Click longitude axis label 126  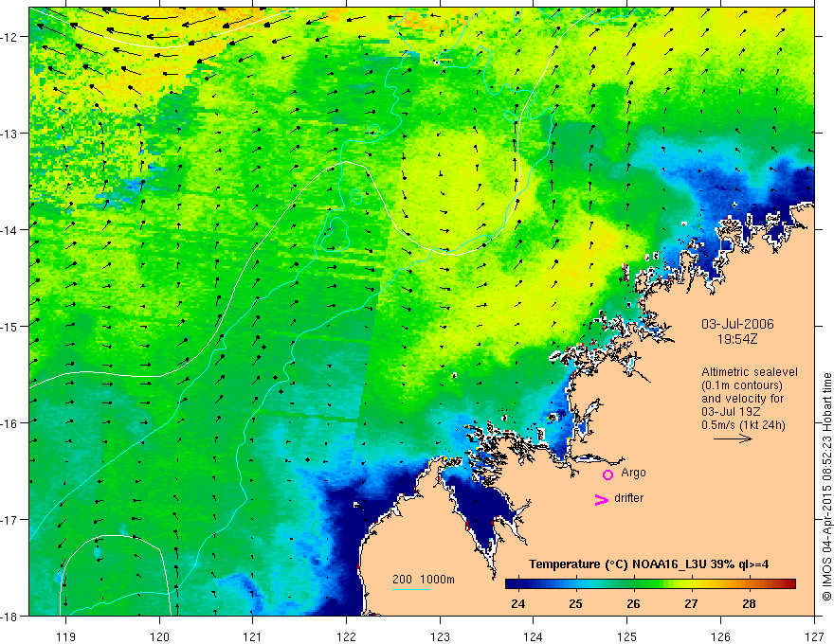point(720,636)
